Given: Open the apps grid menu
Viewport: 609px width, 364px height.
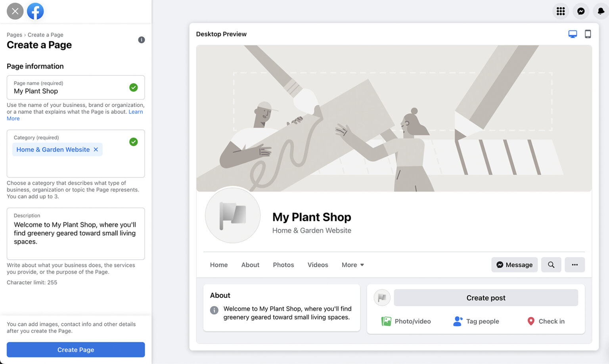Looking at the screenshot, I should pyautogui.click(x=561, y=11).
